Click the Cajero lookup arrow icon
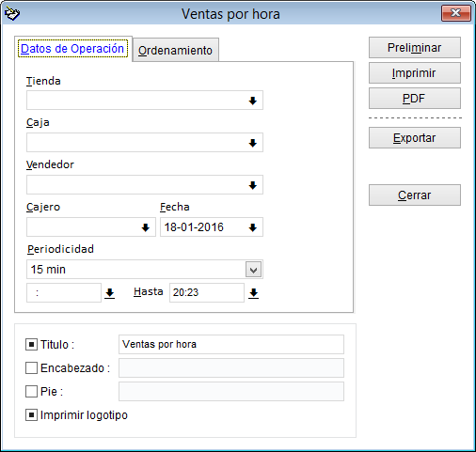The image size is (476, 452). tap(146, 227)
